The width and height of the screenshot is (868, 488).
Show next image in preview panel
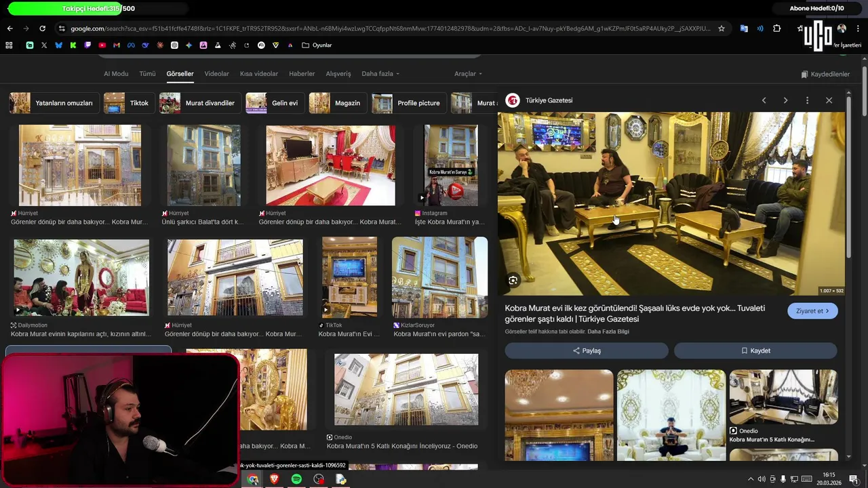coord(785,100)
